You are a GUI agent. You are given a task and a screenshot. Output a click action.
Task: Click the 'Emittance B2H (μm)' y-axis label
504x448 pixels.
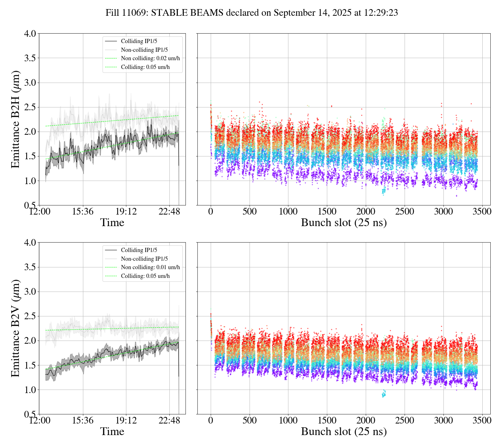click(x=15, y=119)
